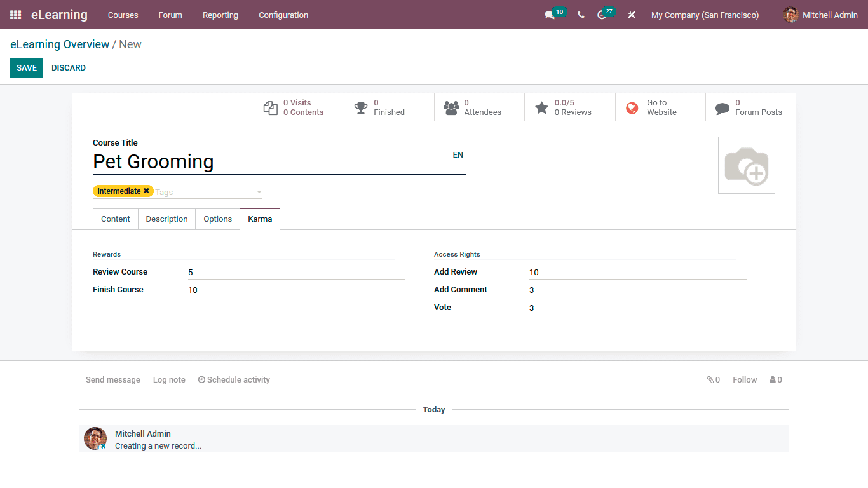Open the apps menu grid icon
Screen dimensions: 868x488
(15, 15)
